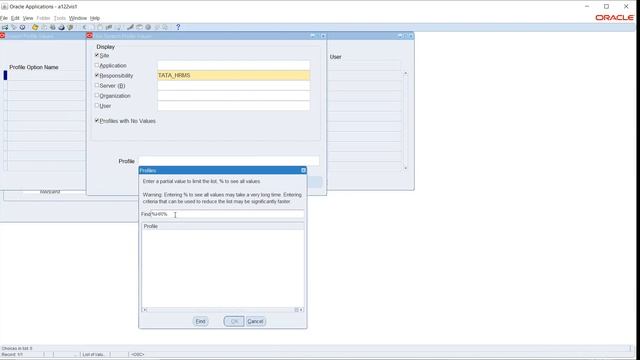Open the Folder menu
The image size is (640, 360).
click(43, 18)
